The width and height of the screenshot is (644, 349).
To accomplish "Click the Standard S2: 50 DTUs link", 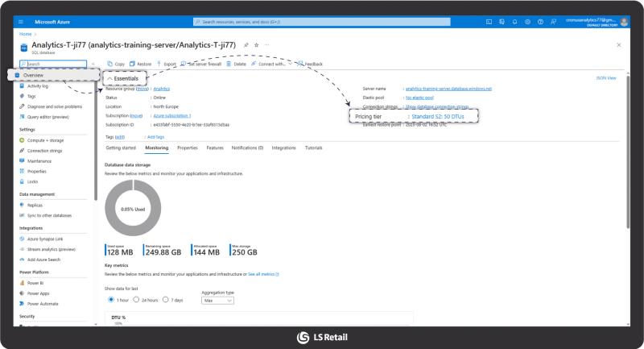I will 438,116.
